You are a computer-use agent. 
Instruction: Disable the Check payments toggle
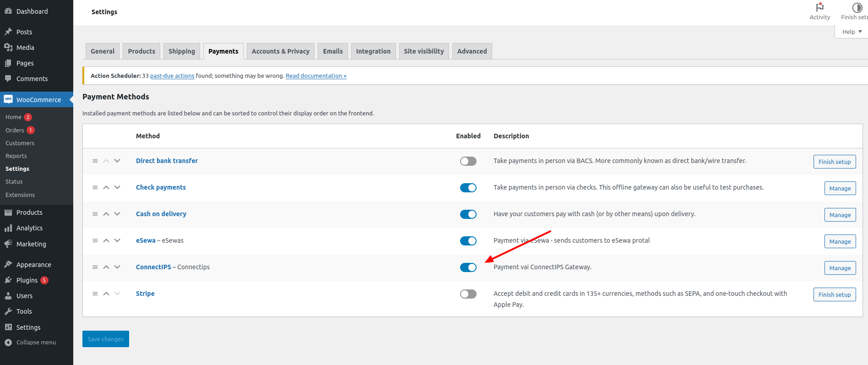point(468,188)
